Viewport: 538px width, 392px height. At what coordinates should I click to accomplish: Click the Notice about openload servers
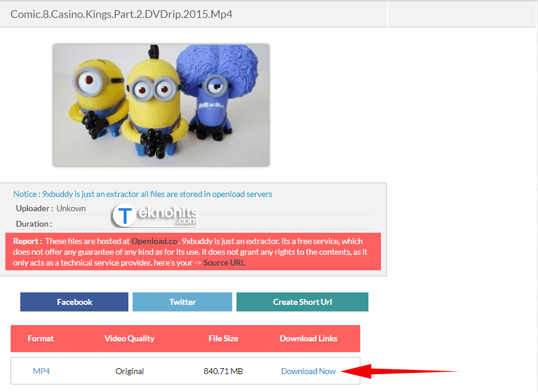pos(143,194)
